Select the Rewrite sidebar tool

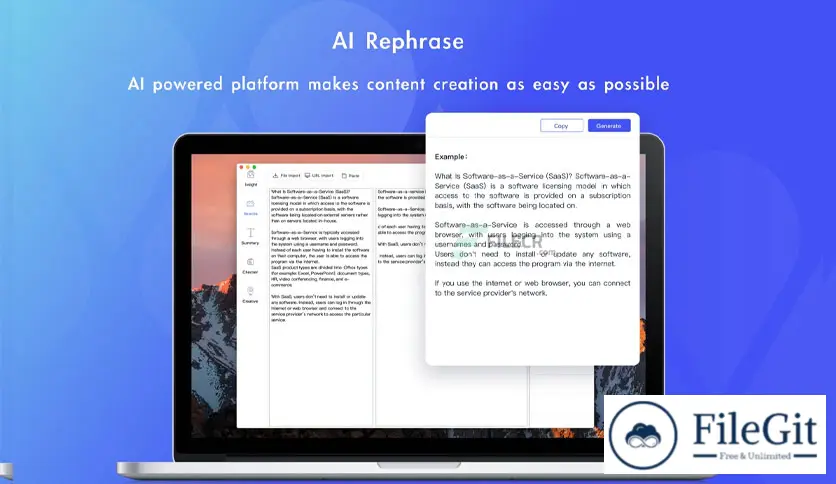[x=250, y=207]
